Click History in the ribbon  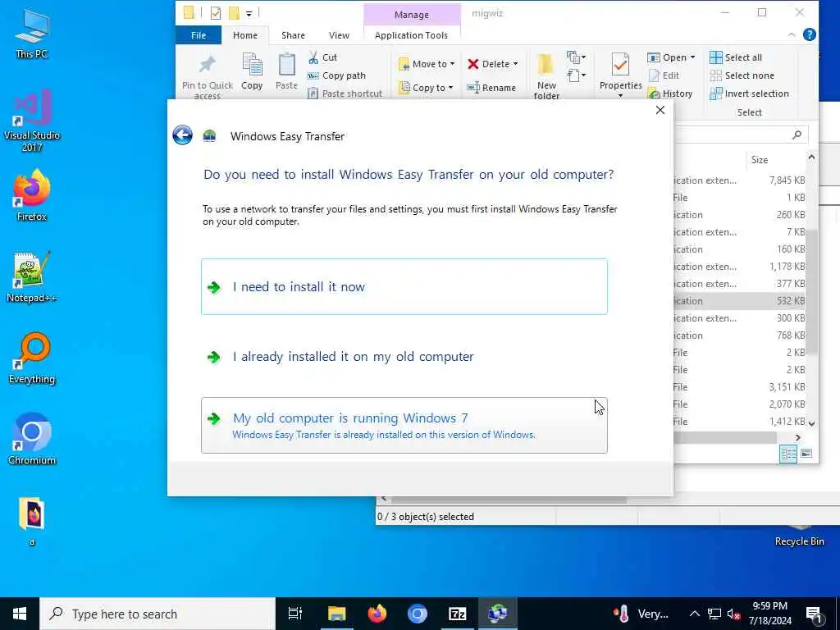(671, 94)
